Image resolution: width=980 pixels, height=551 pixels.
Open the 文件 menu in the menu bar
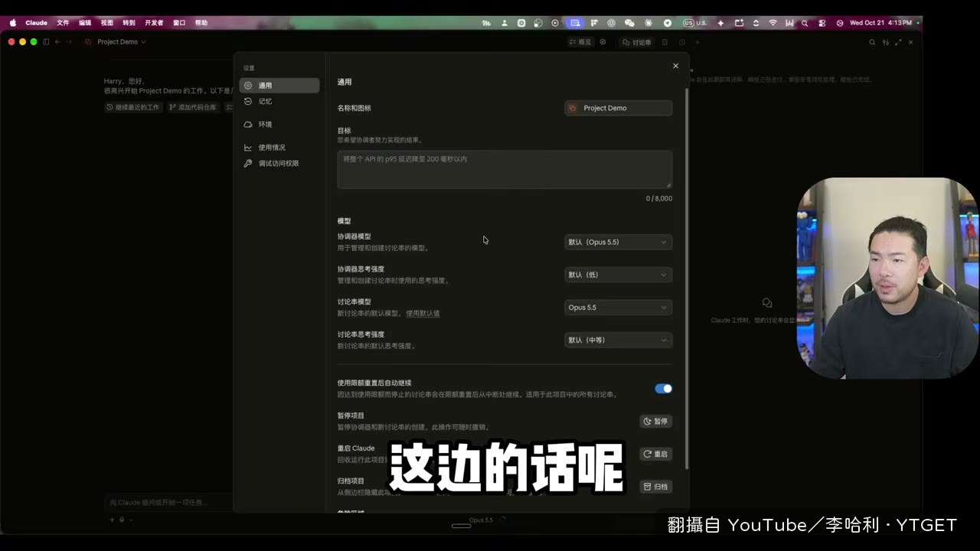click(63, 23)
